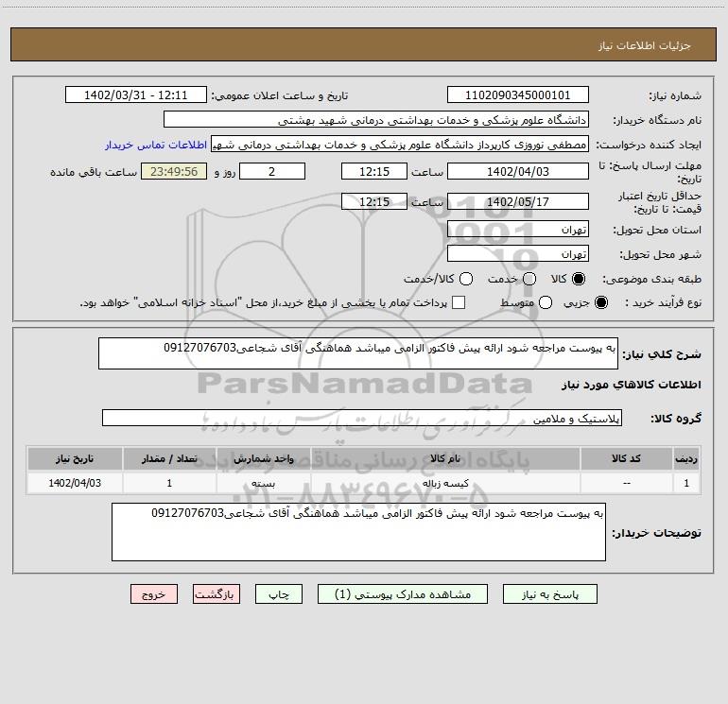Click the table date cell 1402/04/03
Image resolution: width=728 pixels, height=704 pixels.
[75, 483]
